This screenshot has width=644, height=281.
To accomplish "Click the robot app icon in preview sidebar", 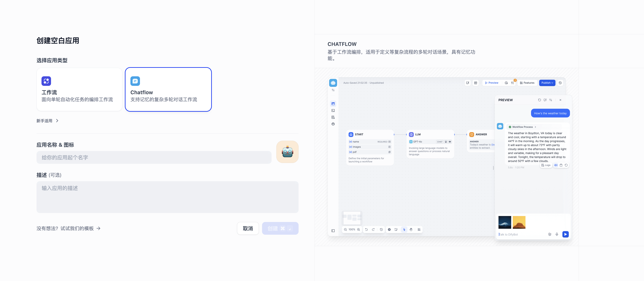I will [x=333, y=83].
